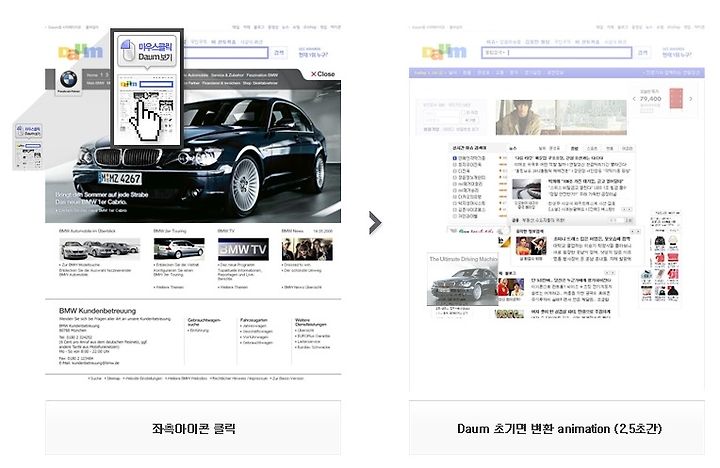Viewport: 720px width, 468px height.
Task: Click The Ultimate Driving Machine BMW ad
Action: [462, 279]
